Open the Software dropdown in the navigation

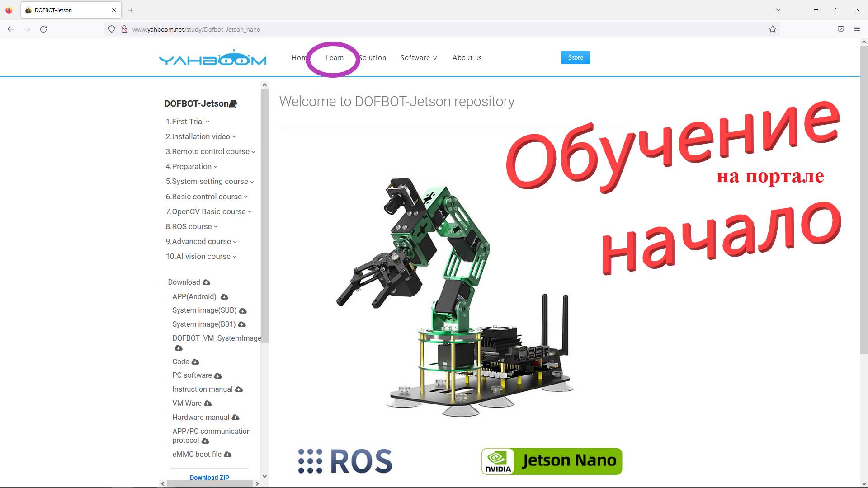click(418, 58)
